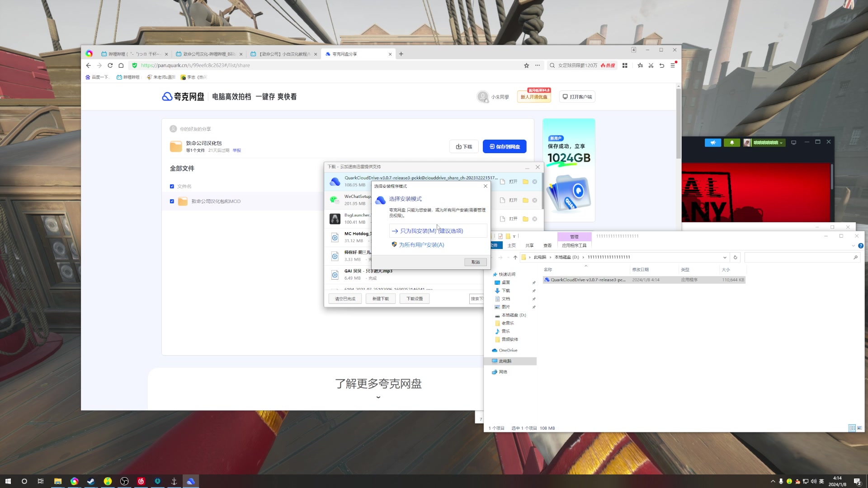Open browser favorites list icon

[x=640, y=66]
